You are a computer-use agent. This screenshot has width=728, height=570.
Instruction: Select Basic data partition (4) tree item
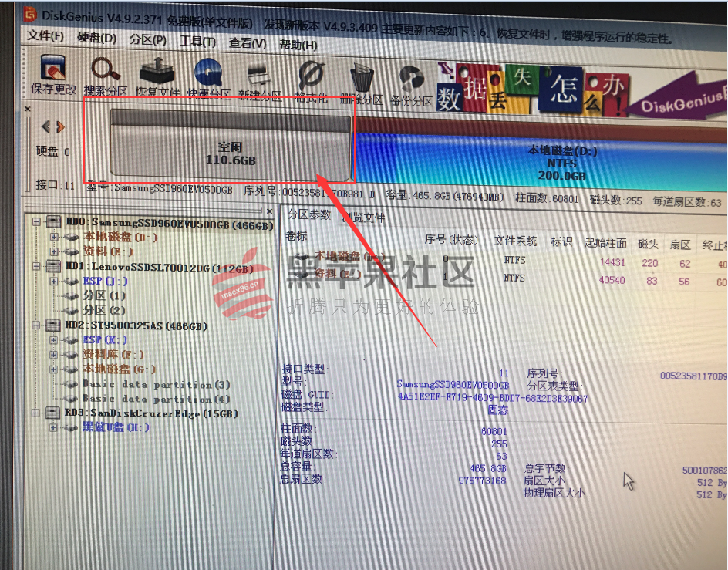156,399
